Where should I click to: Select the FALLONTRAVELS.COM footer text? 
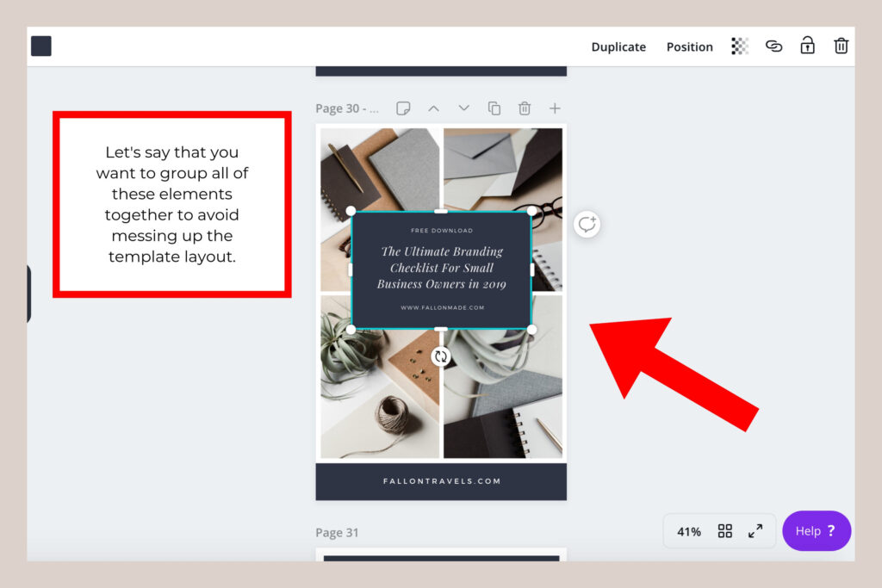click(442, 481)
